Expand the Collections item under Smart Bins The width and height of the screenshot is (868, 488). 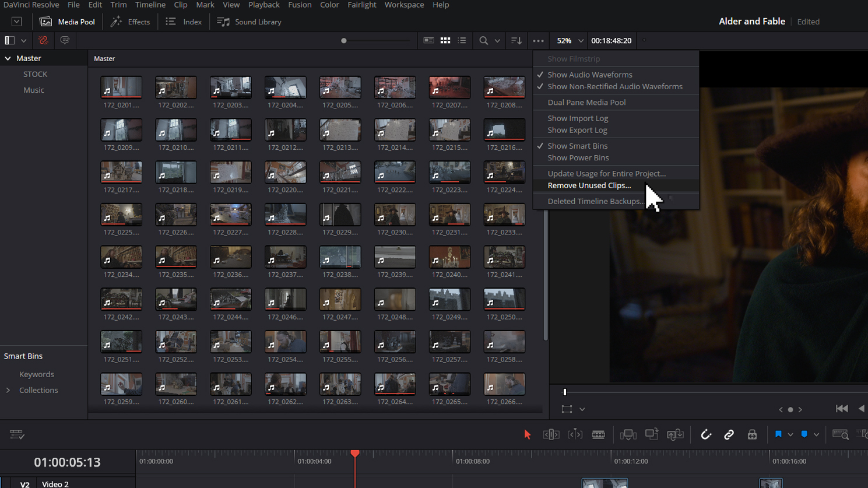tap(10, 390)
